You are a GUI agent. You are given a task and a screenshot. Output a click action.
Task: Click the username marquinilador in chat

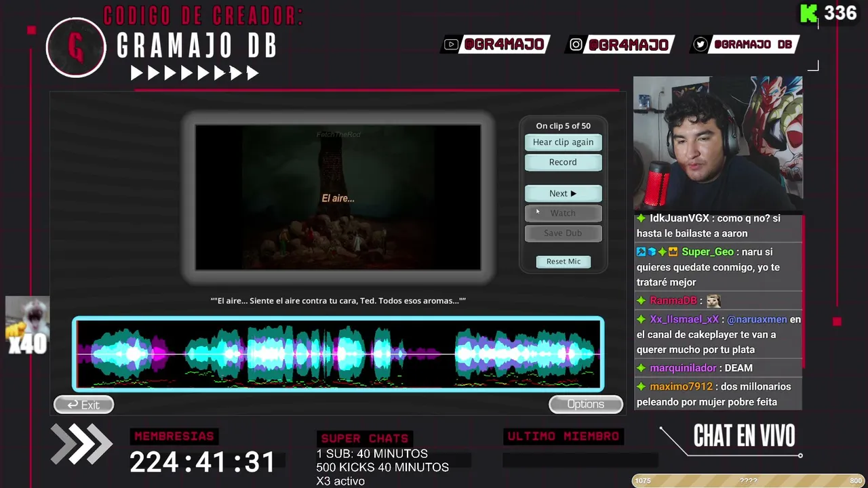coord(683,368)
